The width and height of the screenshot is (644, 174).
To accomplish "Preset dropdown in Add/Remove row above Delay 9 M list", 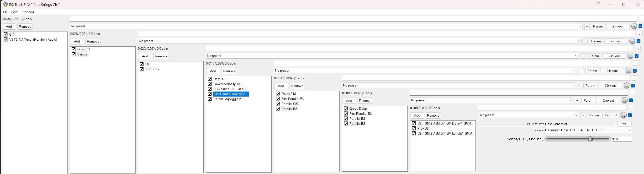I will point(458,86).
